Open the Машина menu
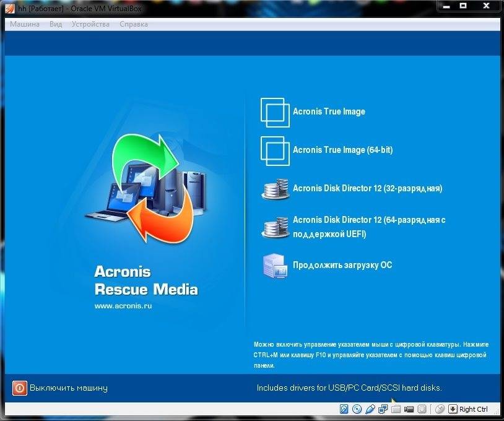Screen dimensions: 504x421 point(25,24)
